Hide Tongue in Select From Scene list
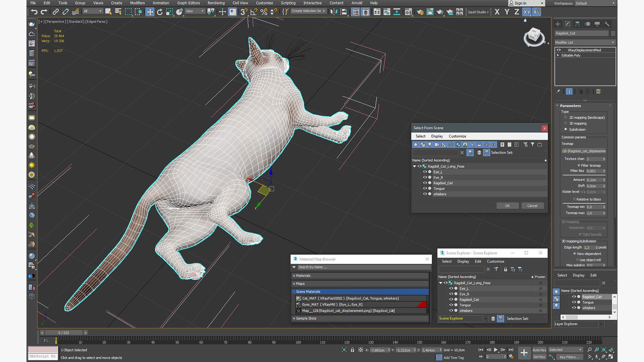Screen dimensions: 644x362 425,188
